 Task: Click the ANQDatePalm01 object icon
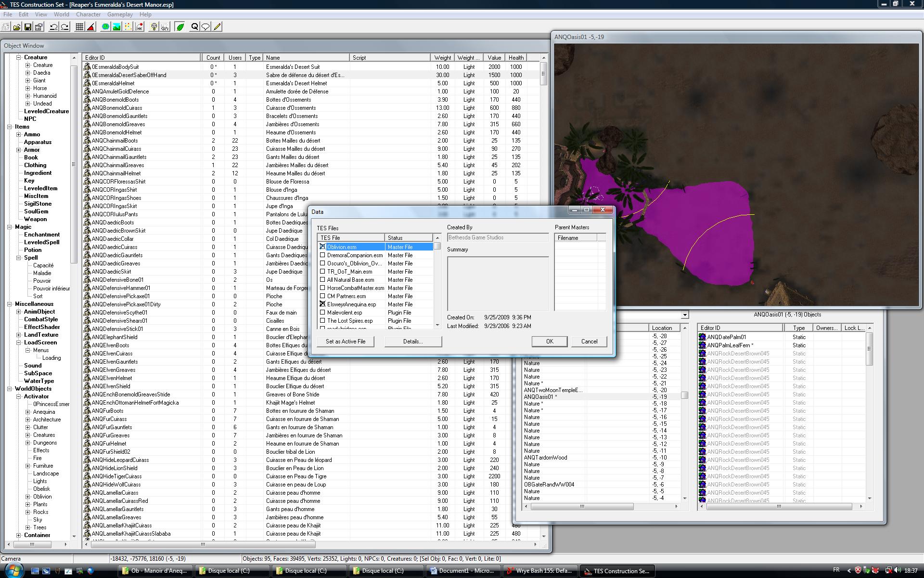click(702, 337)
